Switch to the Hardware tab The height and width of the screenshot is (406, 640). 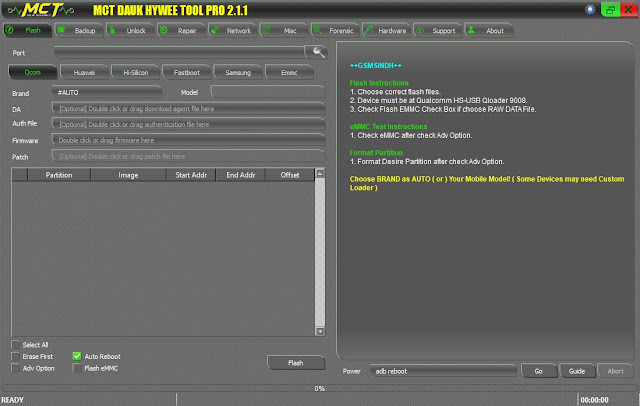tap(386, 31)
